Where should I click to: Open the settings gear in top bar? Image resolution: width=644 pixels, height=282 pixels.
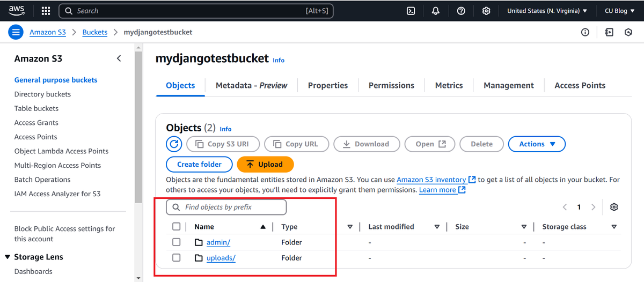(x=486, y=11)
